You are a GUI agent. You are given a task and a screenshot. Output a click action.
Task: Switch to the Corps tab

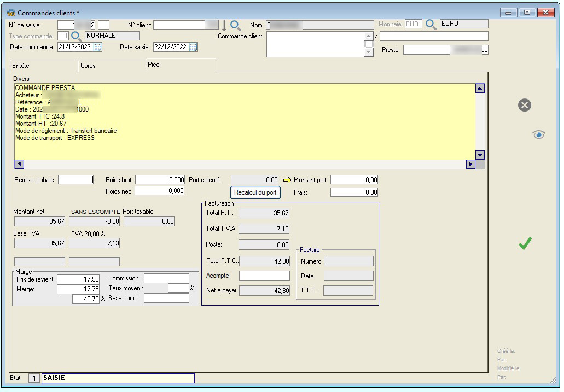[88, 66]
